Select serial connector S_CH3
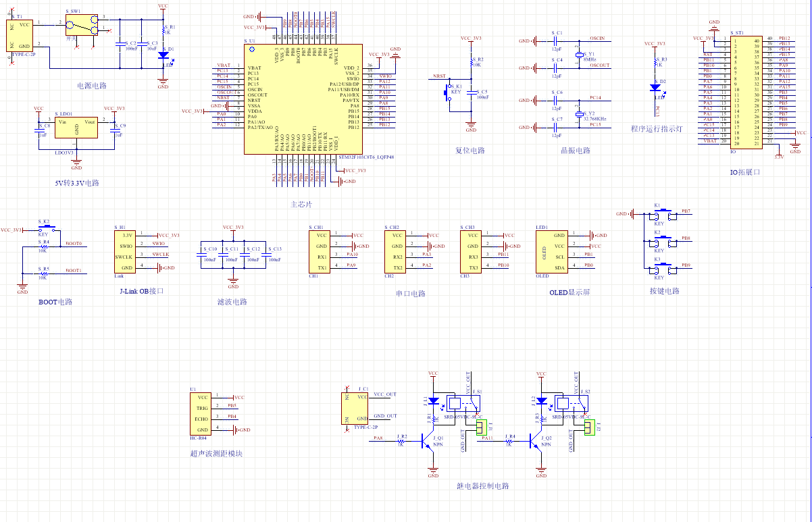This screenshot has height=522, width=812. tap(471, 251)
